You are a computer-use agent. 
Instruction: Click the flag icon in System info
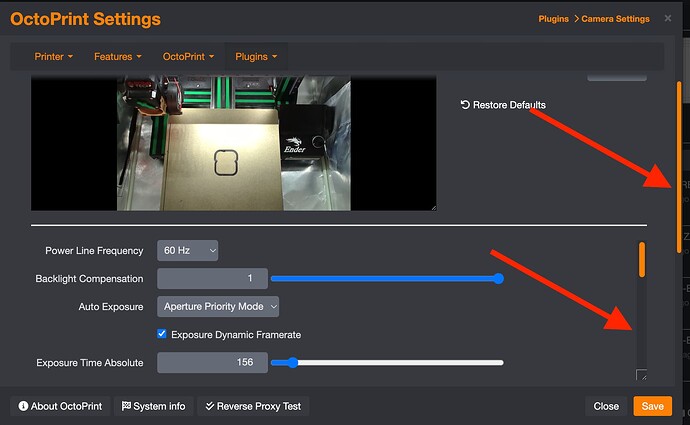tap(126, 406)
